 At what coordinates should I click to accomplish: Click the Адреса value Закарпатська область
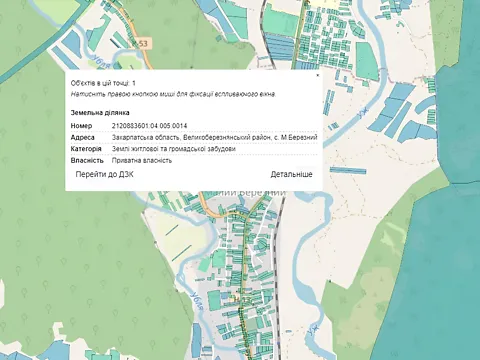[x=214, y=137]
